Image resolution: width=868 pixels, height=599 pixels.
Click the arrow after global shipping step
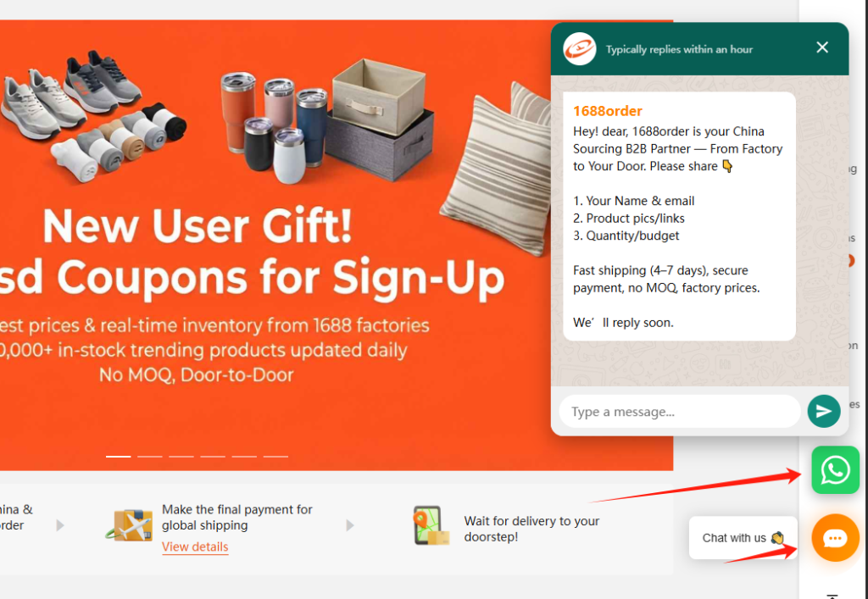(x=350, y=525)
